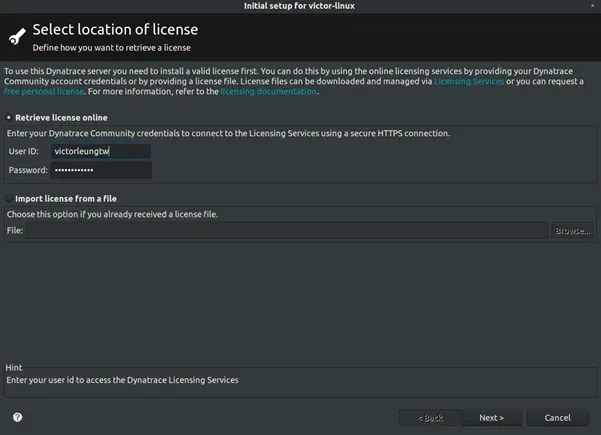Click the Next > button

coord(491,417)
